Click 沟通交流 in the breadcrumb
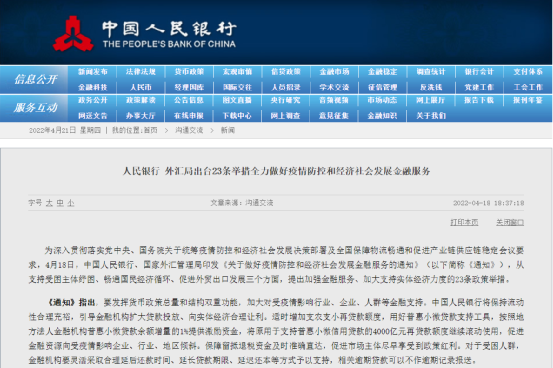 (189, 130)
